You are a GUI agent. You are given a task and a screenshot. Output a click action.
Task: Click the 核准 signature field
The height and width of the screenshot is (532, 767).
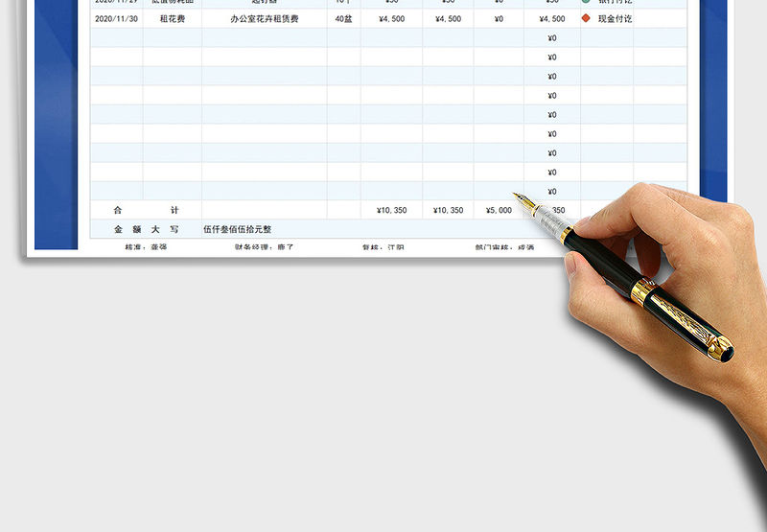146,246
